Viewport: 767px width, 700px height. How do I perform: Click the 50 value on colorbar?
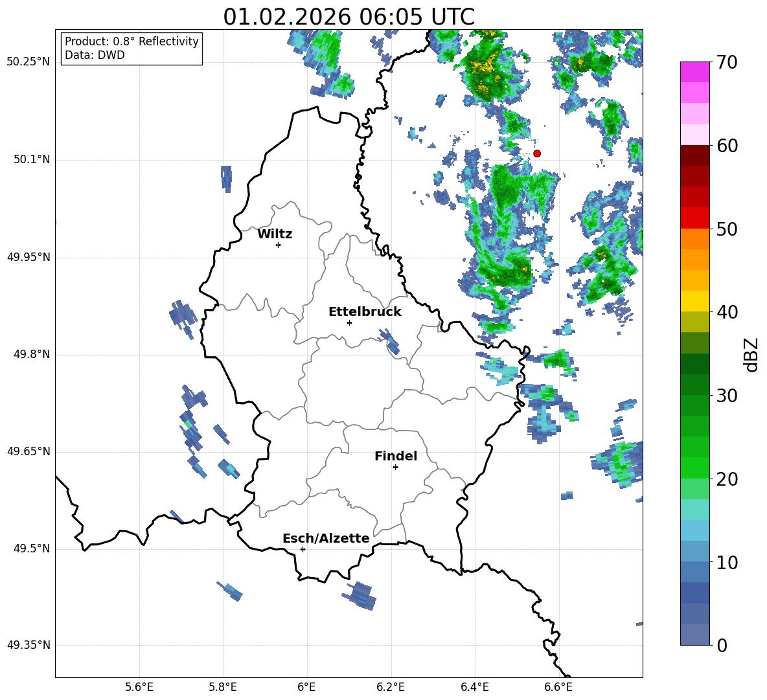coord(727,229)
